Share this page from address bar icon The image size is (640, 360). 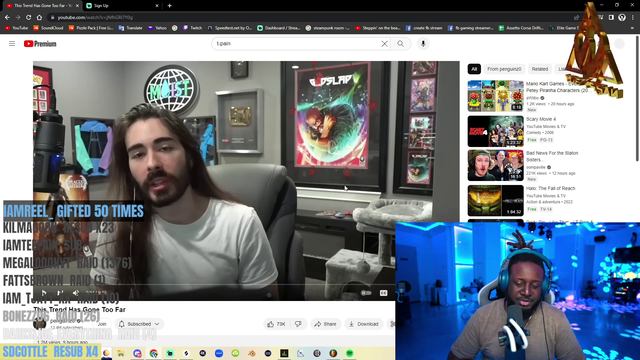tap(576, 18)
